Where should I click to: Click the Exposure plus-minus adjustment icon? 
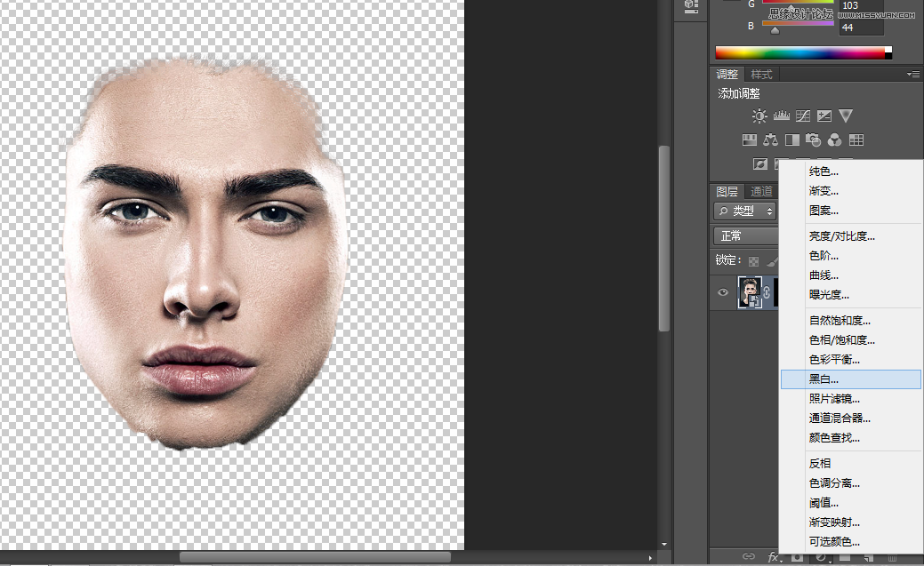point(824,116)
